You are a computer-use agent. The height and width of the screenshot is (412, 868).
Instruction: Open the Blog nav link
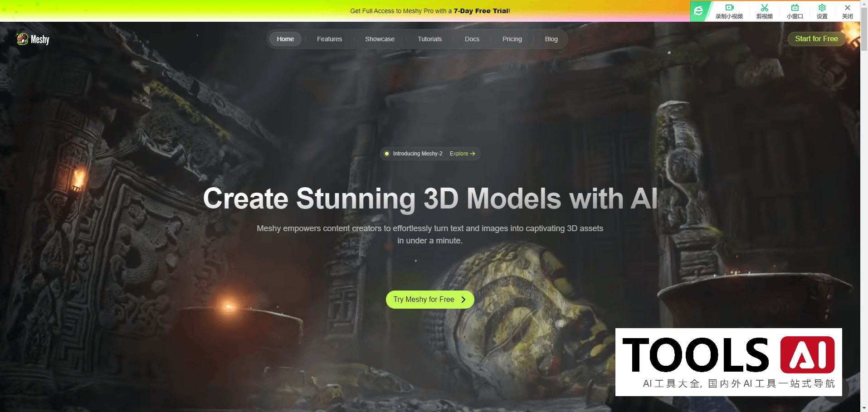551,39
